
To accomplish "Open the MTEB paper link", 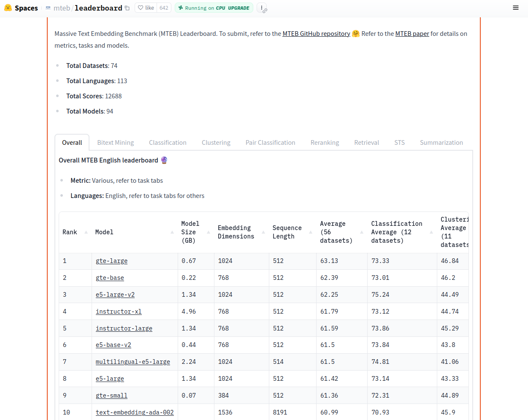I will (x=412, y=34).
